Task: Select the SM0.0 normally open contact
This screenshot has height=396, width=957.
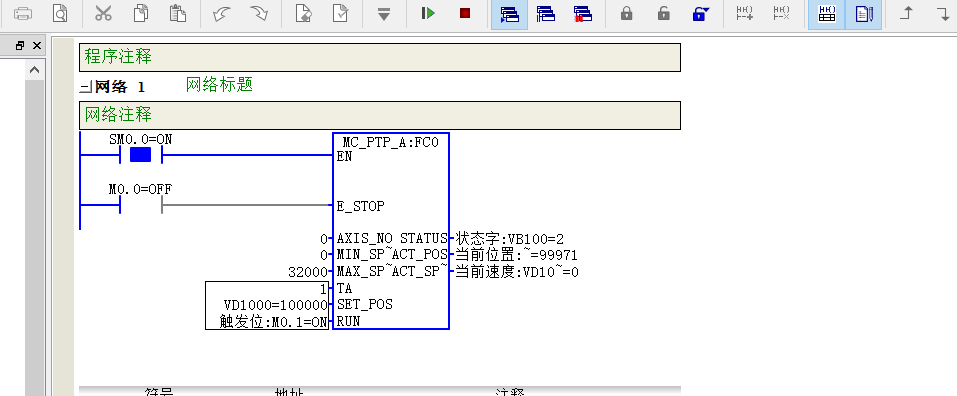Action: coord(140,155)
